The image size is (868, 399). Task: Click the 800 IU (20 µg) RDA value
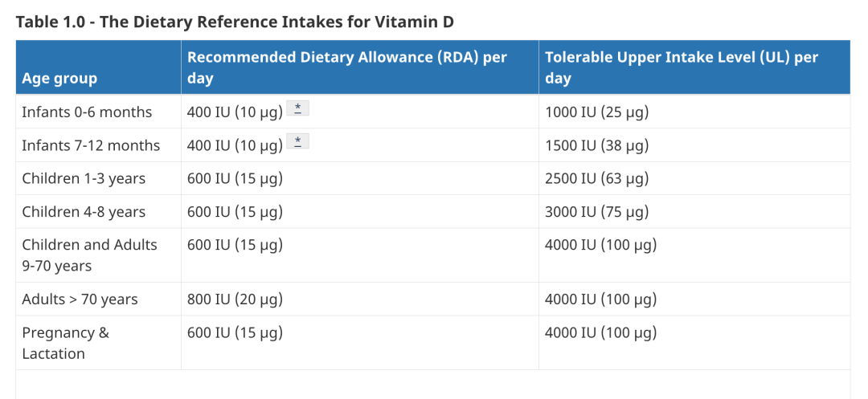pos(235,299)
